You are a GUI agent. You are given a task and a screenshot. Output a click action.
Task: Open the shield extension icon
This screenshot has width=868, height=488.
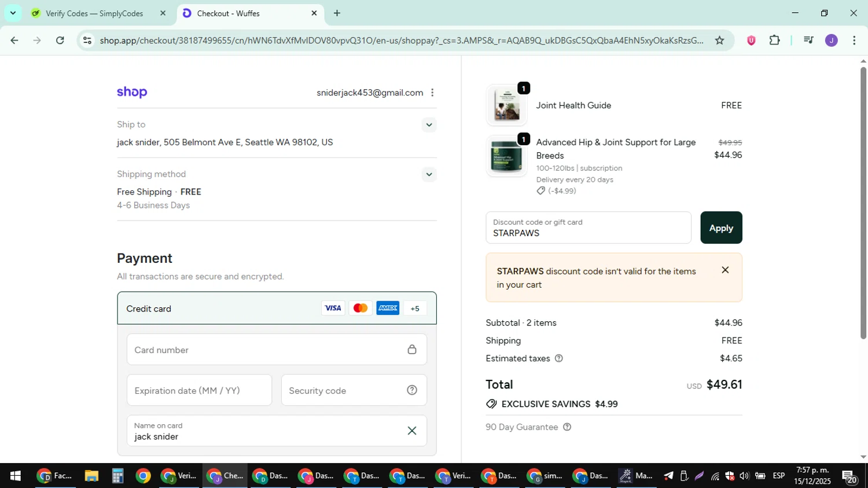pos(751,41)
